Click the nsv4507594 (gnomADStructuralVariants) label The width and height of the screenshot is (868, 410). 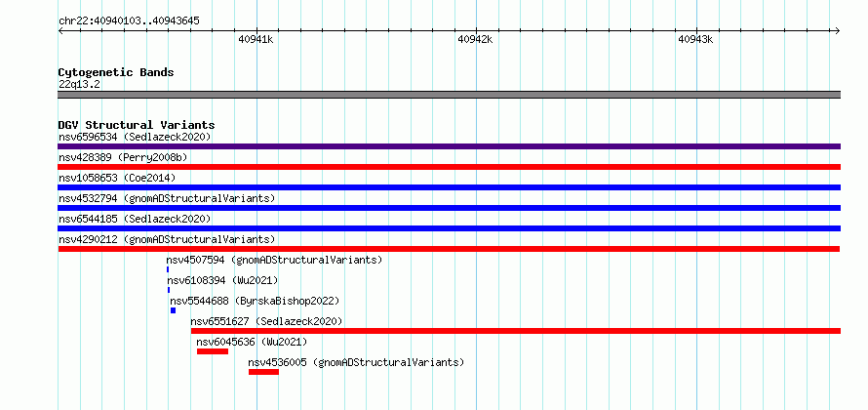(275, 260)
